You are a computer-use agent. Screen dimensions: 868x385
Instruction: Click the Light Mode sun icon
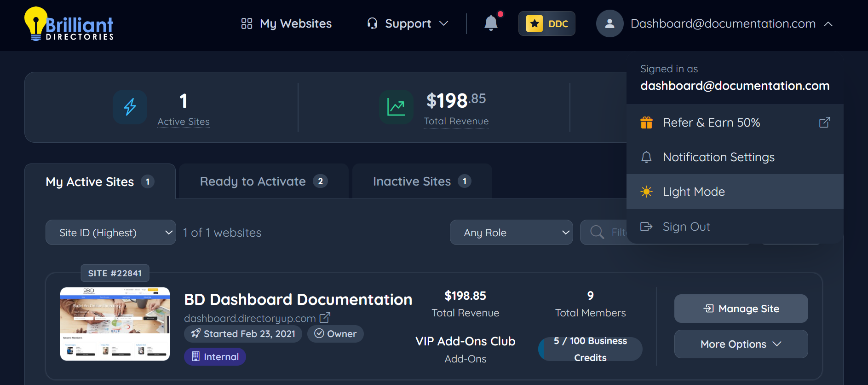click(646, 192)
